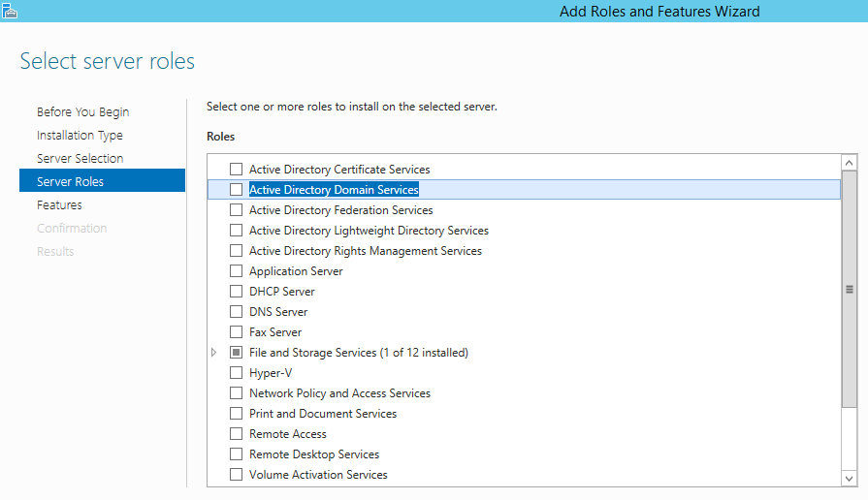Click the roles list scroll up arrow
The image size is (868, 500).
coord(849,163)
